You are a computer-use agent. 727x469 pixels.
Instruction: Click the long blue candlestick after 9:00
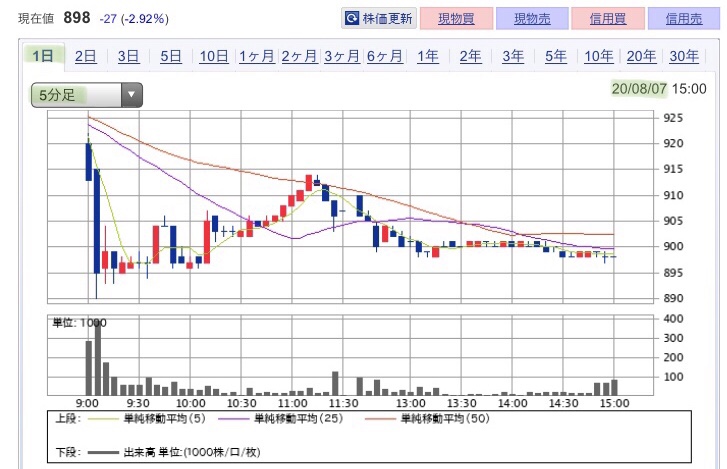(x=96, y=221)
